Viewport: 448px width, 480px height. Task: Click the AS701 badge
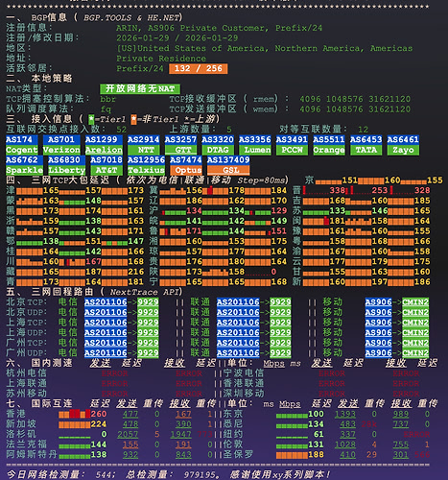coord(61,139)
